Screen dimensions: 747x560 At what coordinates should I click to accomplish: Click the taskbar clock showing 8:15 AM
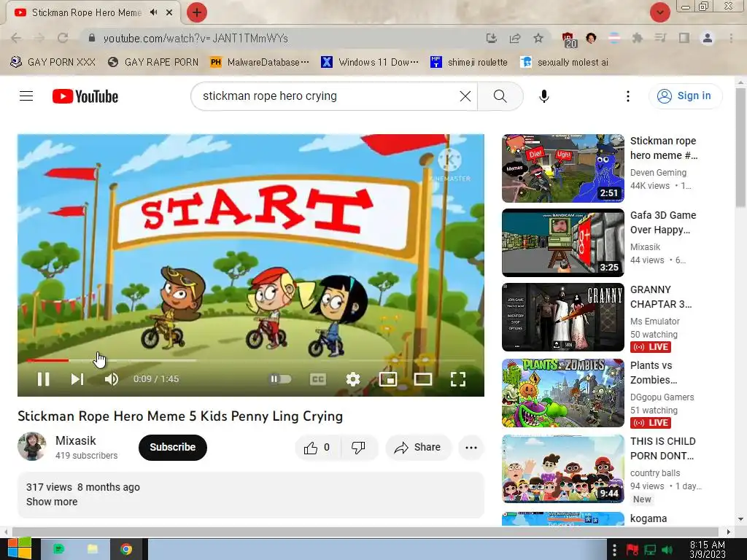[x=708, y=550]
